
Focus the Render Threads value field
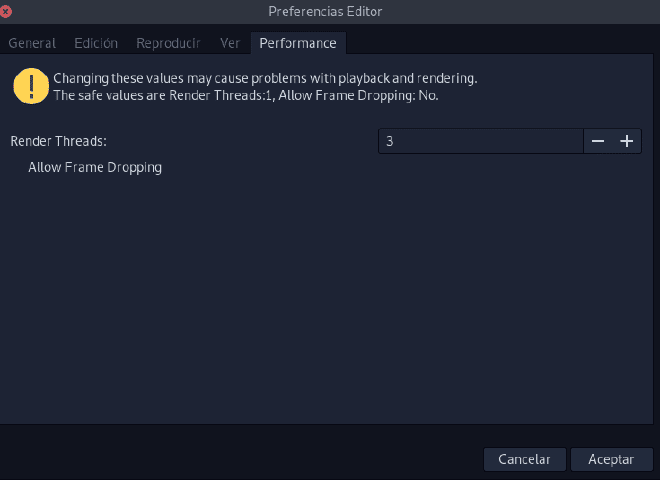click(481, 141)
